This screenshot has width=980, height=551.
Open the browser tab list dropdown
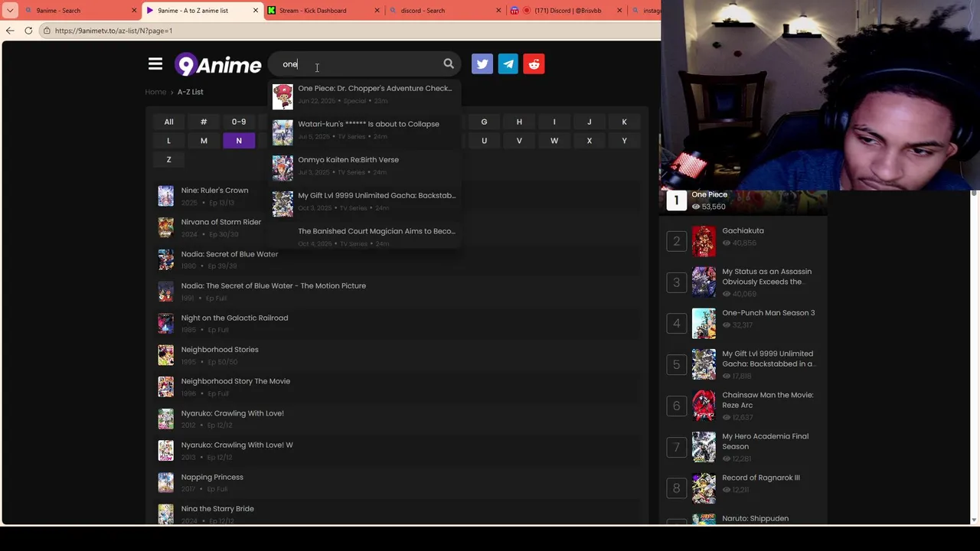pos(10,11)
